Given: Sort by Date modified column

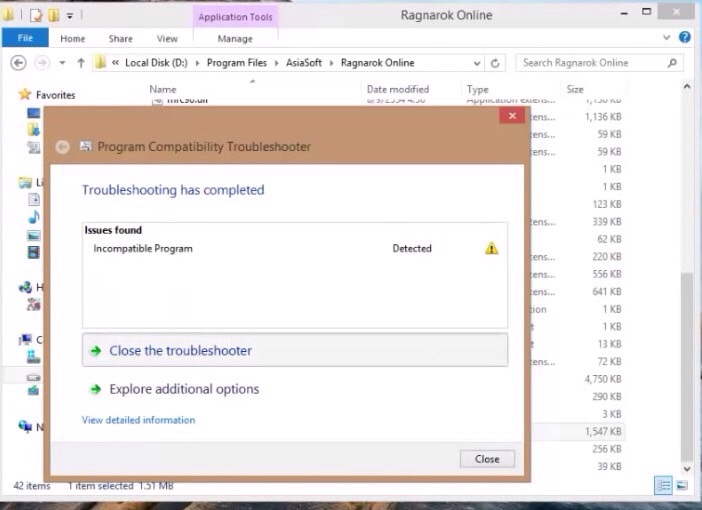Looking at the screenshot, I should pyautogui.click(x=398, y=89).
